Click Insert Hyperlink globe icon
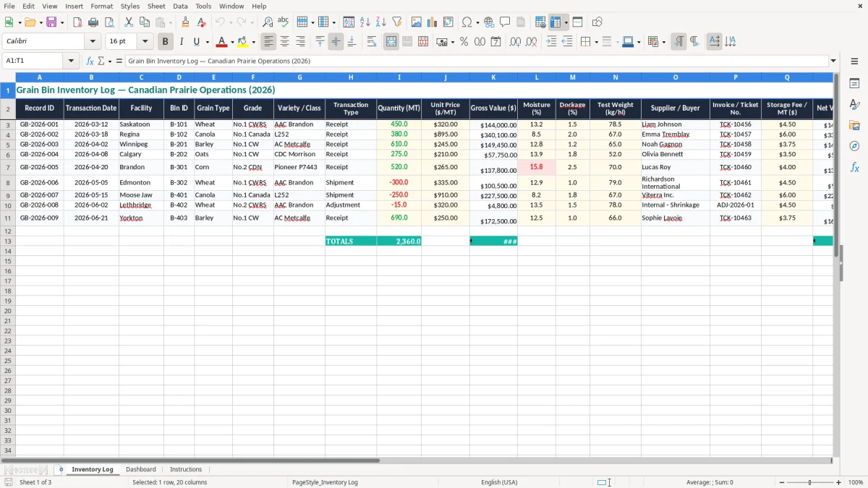The image size is (868, 488). pos(489,22)
